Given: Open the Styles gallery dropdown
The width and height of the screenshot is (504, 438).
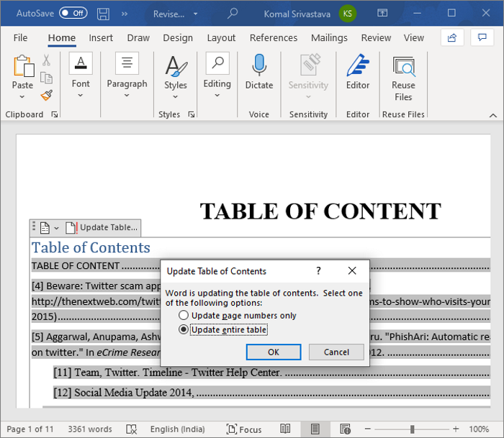Looking at the screenshot, I should 175,97.
